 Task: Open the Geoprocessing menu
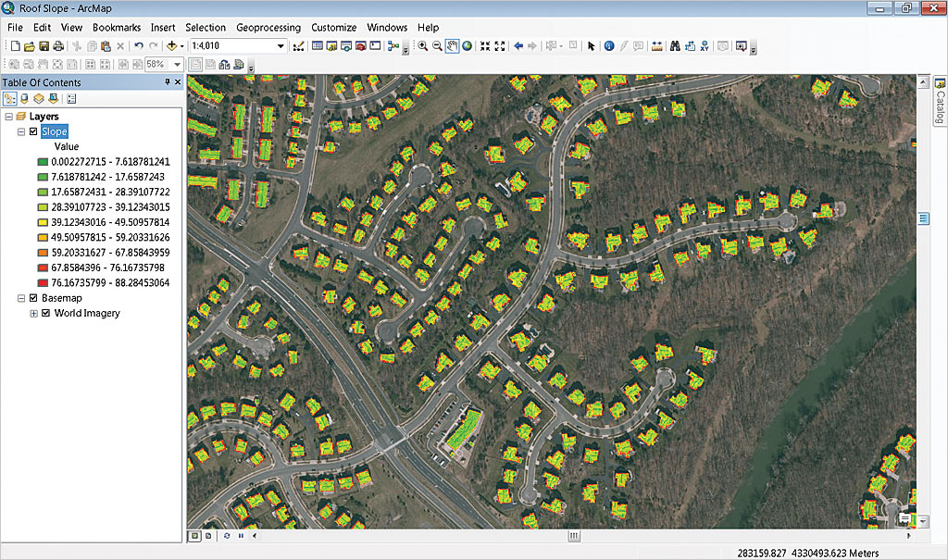coord(268,28)
